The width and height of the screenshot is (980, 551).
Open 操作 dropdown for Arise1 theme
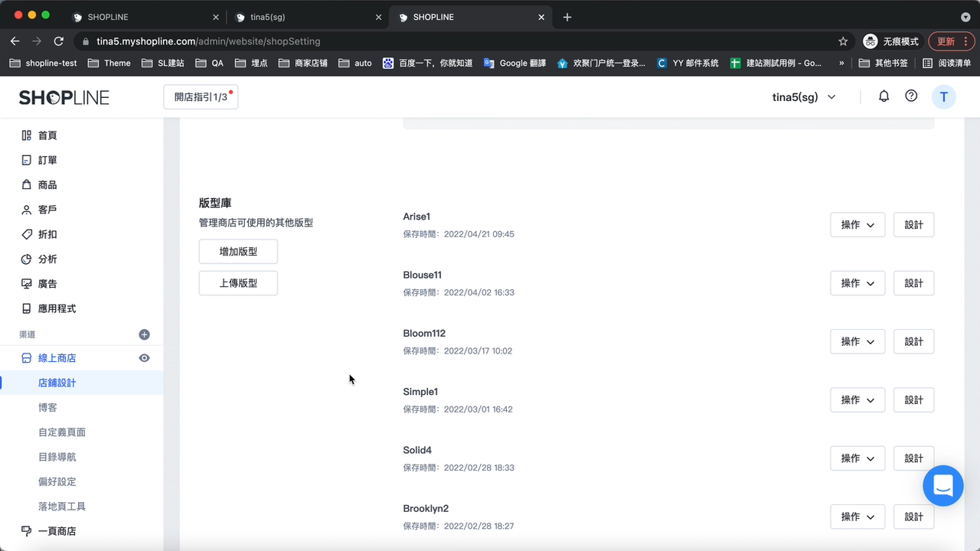coord(857,225)
